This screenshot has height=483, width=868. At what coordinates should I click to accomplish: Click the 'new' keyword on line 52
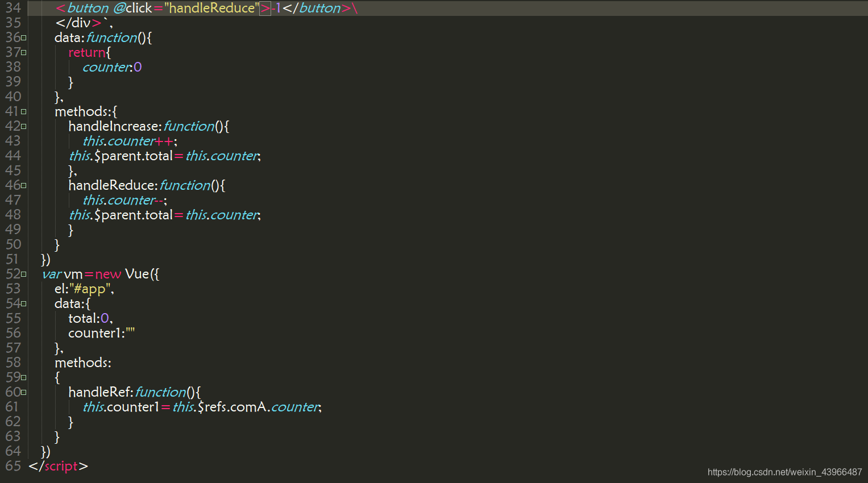[108, 274]
